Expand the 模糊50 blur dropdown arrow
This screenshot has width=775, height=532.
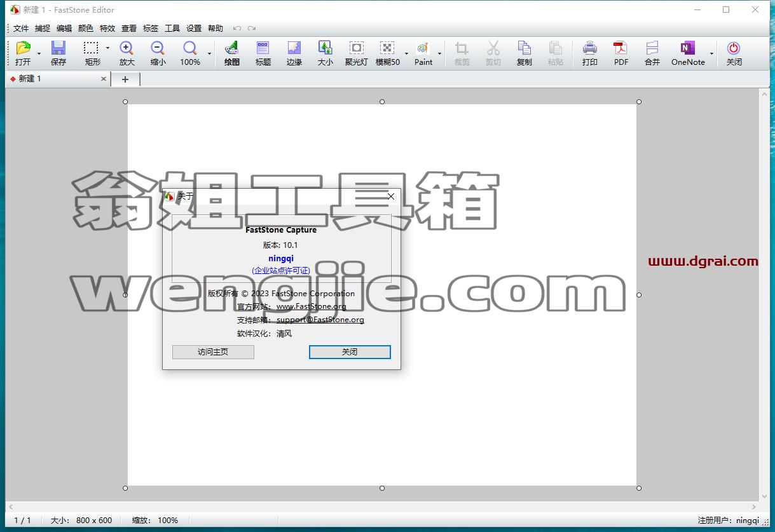[x=406, y=54]
